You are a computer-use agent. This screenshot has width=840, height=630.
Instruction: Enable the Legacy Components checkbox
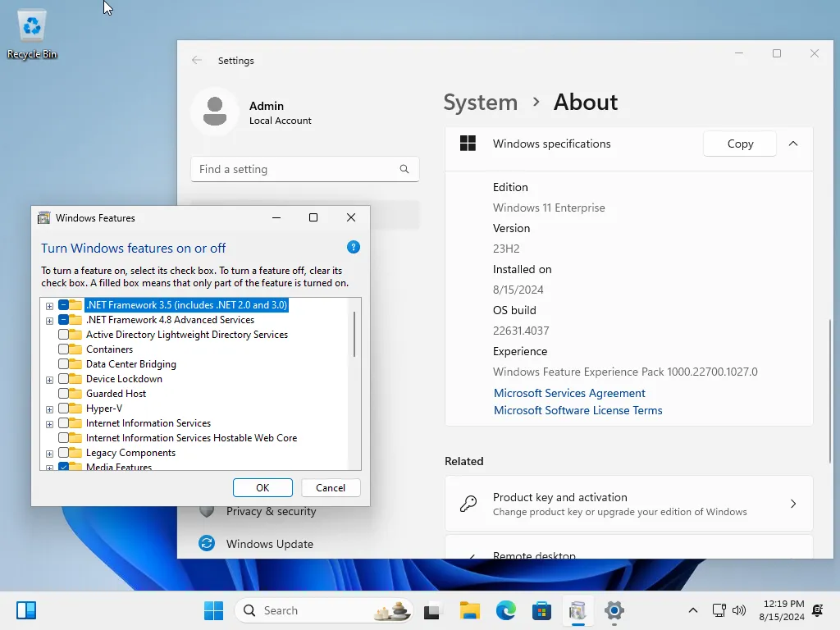pyautogui.click(x=63, y=453)
